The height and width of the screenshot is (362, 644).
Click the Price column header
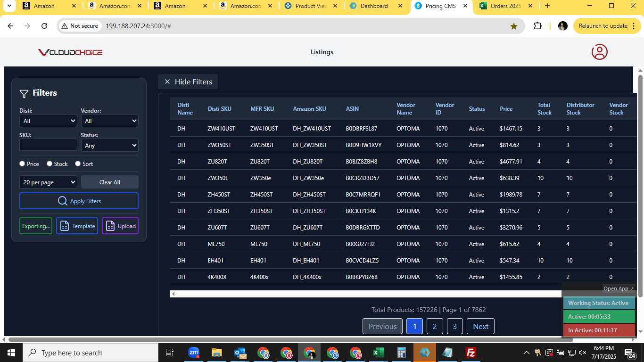click(x=506, y=109)
